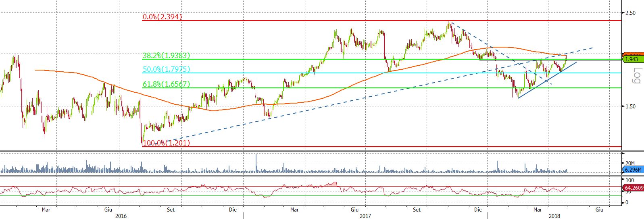Click the 1.50 price axis value
The height and width of the screenshot is (220, 644).
(630, 106)
